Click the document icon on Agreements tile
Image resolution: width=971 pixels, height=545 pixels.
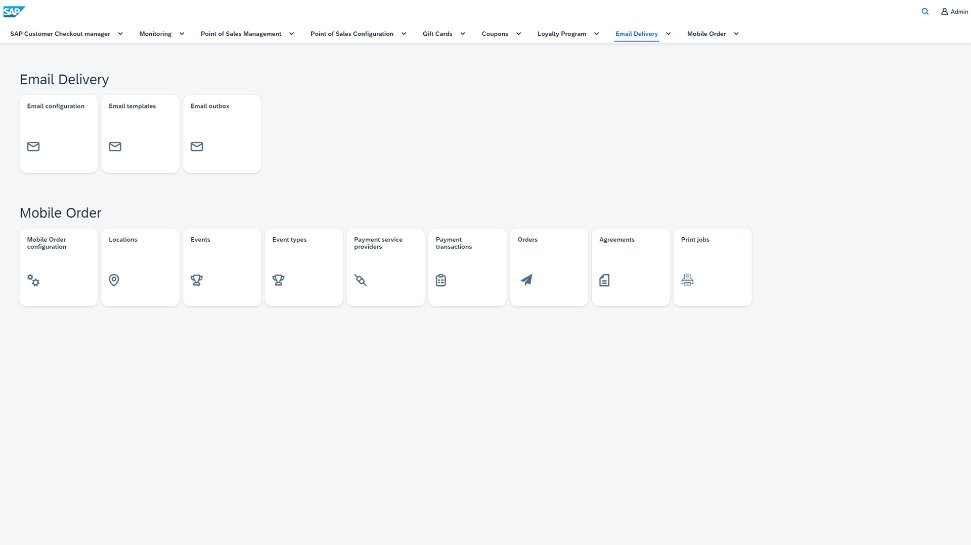604,281
